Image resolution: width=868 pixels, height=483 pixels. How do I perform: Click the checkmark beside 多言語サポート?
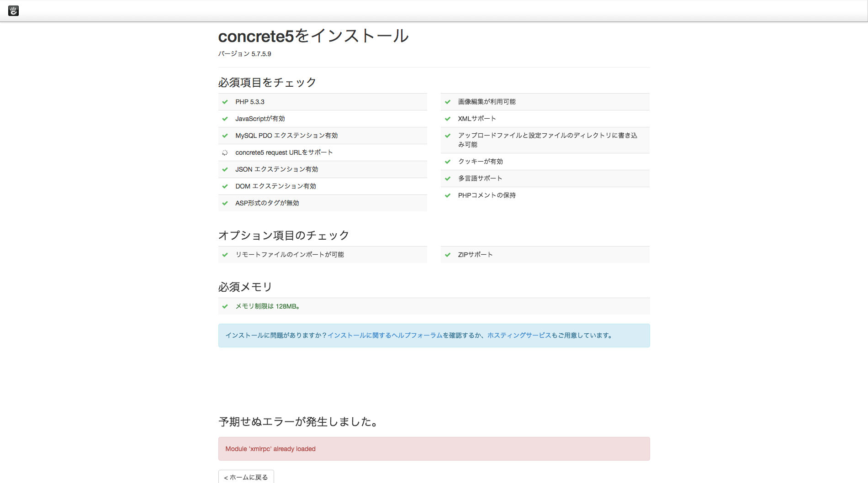click(448, 178)
